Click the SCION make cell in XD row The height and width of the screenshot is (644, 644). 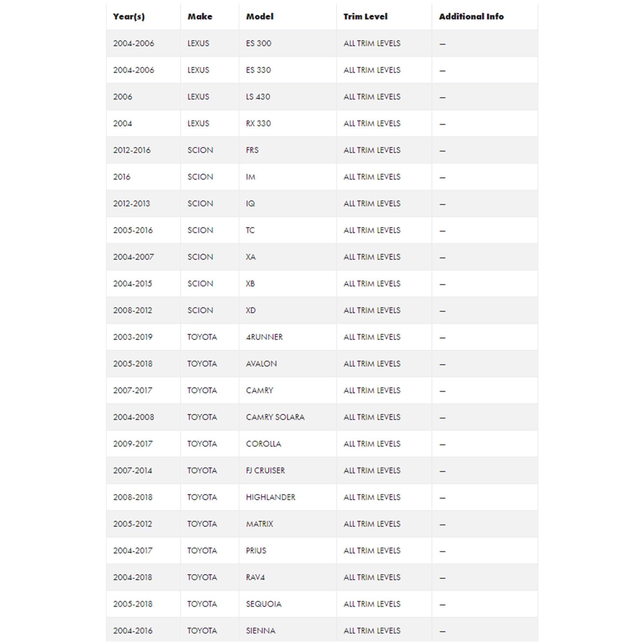point(200,310)
